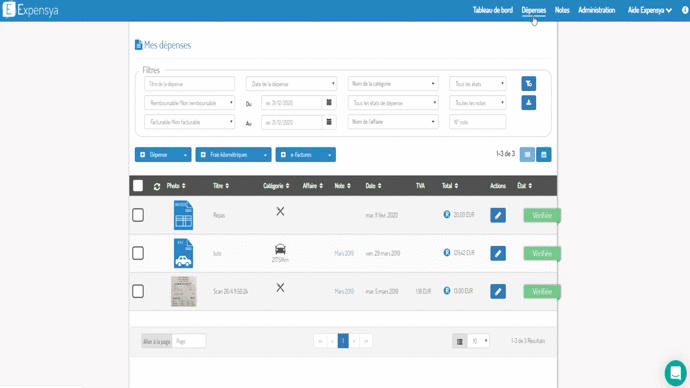Expand the Dépense button dropdown arrow
Screen dimensions: 690x388
(185, 155)
